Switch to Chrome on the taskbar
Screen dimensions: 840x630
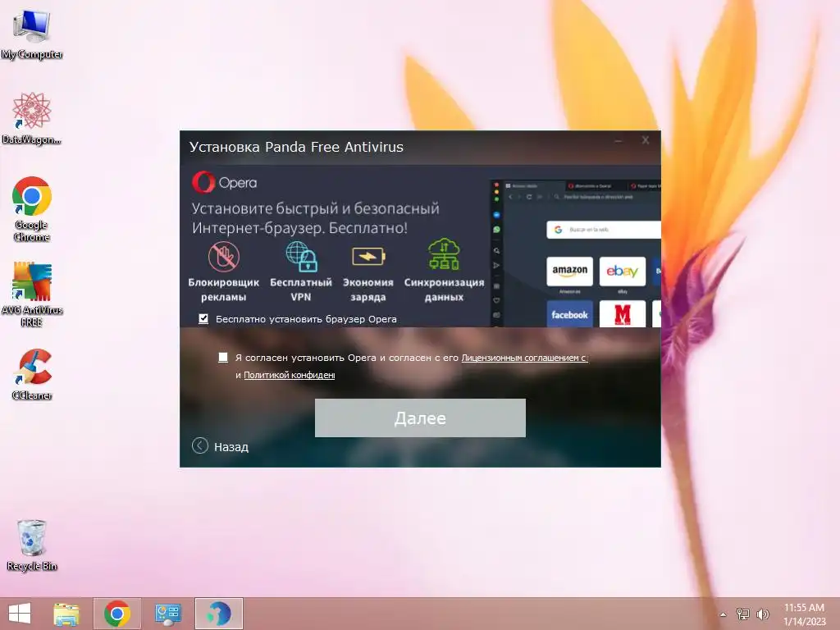pos(117,614)
